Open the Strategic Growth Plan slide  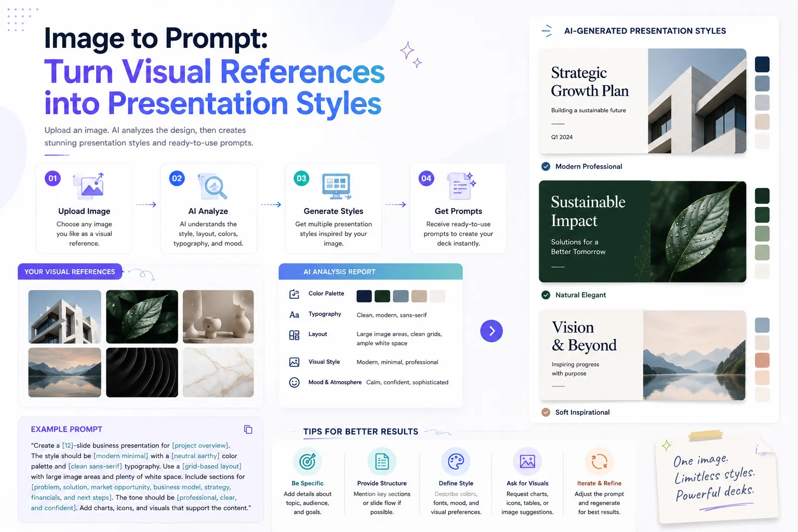point(643,101)
